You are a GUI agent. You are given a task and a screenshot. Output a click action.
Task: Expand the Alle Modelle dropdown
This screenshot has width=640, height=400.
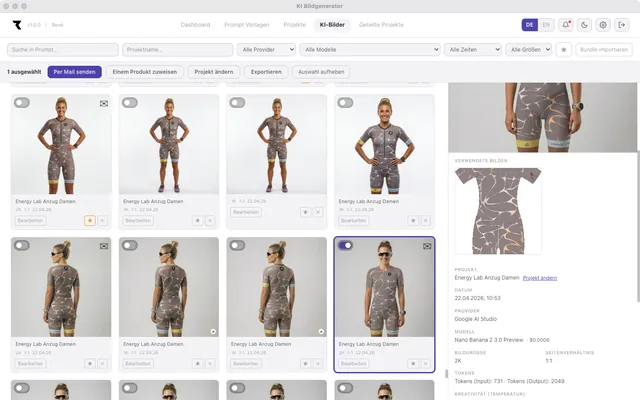click(x=370, y=50)
